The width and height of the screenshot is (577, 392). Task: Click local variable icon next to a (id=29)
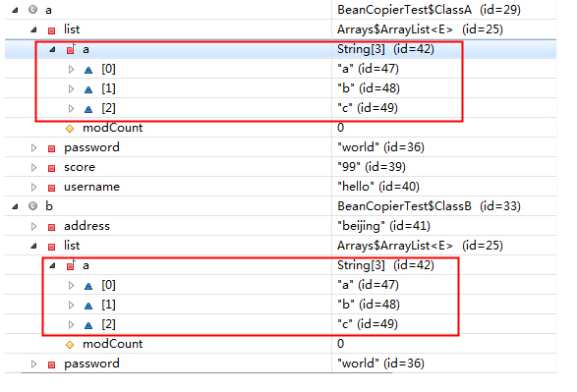tap(33, 10)
